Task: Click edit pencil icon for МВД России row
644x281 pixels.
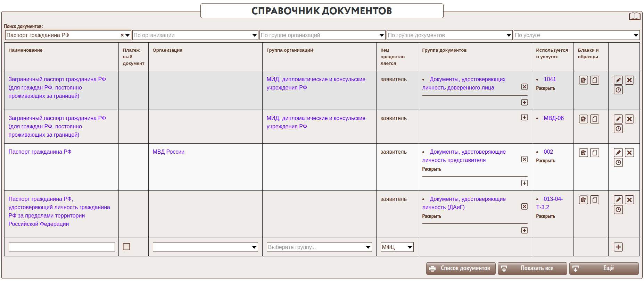Action: click(618, 153)
